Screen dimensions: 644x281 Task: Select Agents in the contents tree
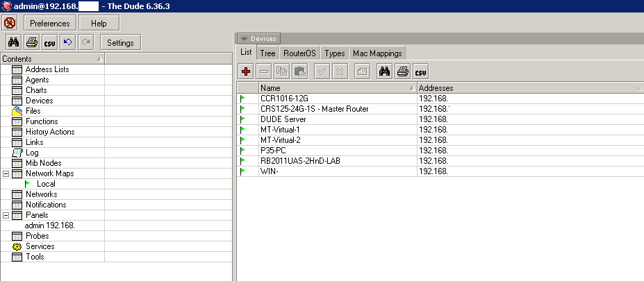tap(37, 80)
